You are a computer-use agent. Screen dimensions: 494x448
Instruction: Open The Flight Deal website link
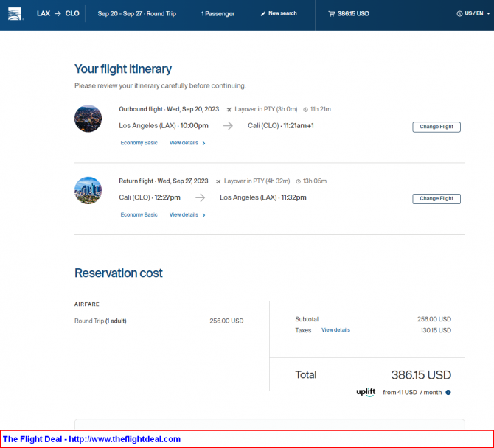[125, 439]
